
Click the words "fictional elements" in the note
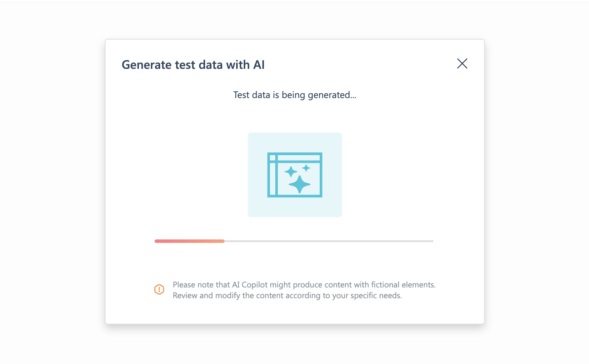tap(403, 285)
